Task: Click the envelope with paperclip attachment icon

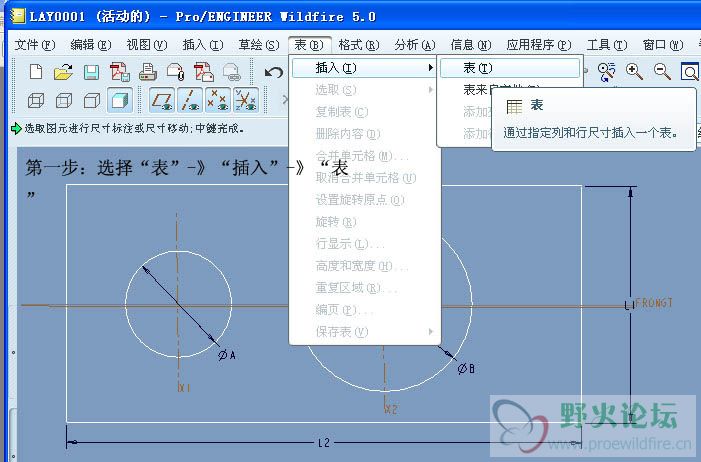Action: [x=176, y=72]
